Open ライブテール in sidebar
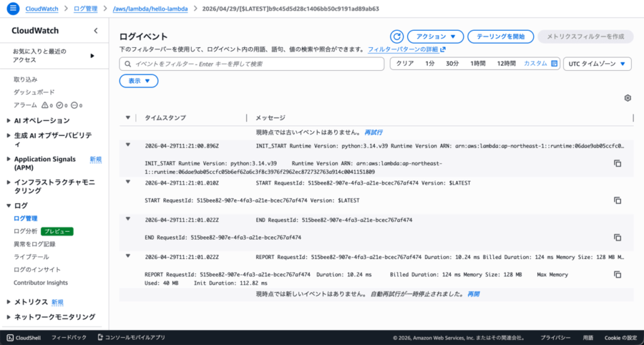Image resolution: width=644 pixels, height=345 pixels. (x=31, y=257)
